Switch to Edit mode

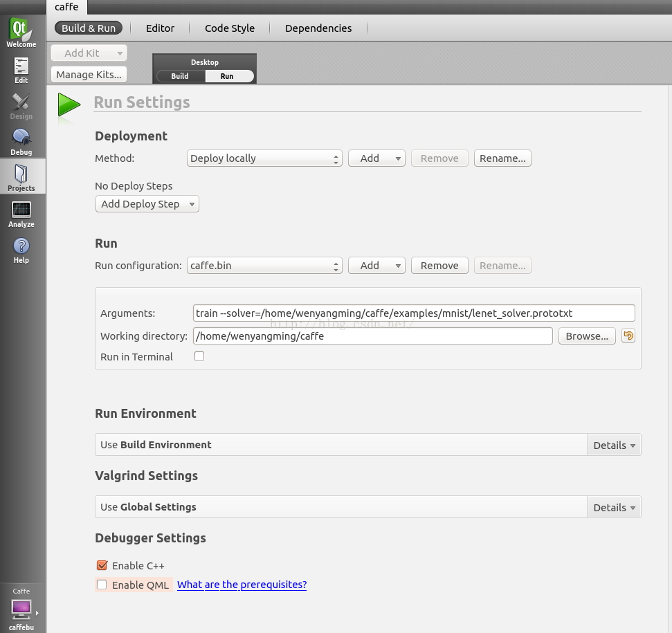(x=21, y=71)
